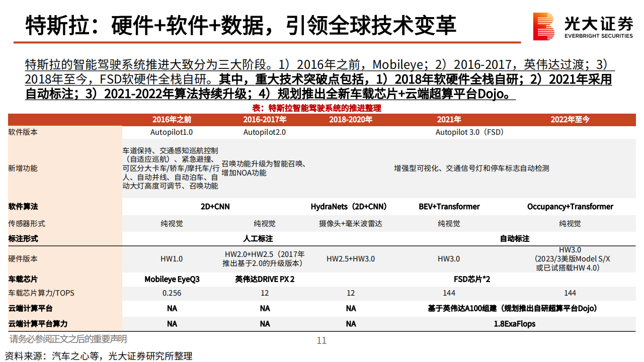The image size is (644, 362).
Task: Select the "2016-2017年" column header
Action: click(x=265, y=120)
